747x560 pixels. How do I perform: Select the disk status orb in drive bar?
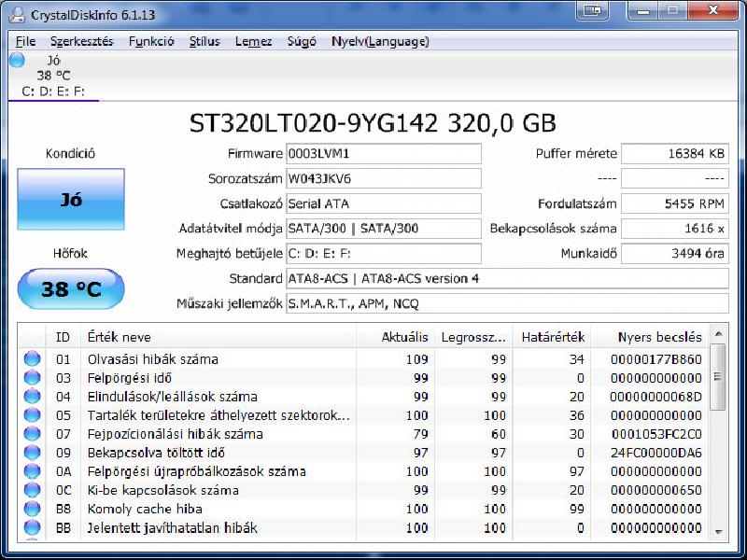[17, 60]
